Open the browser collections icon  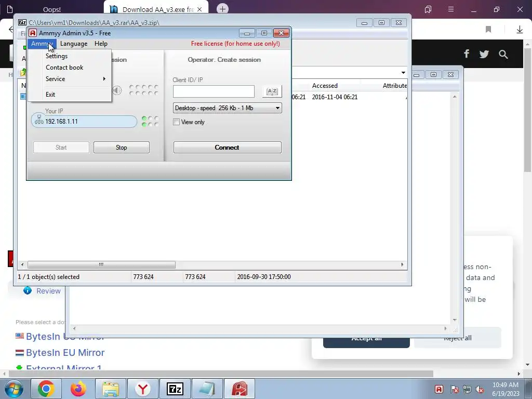tap(428, 9)
